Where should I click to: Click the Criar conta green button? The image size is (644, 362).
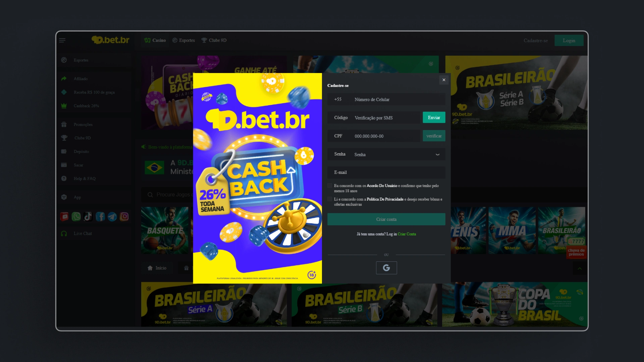[386, 219]
